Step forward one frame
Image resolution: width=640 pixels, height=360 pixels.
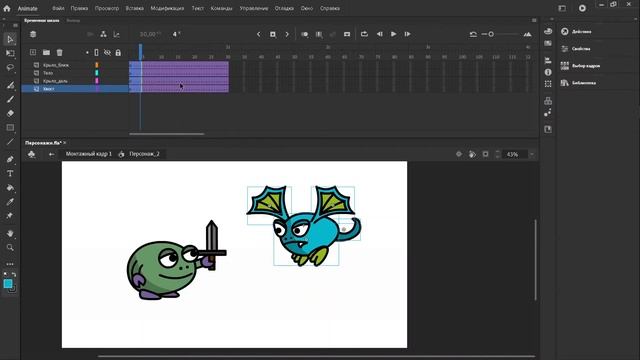407,34
